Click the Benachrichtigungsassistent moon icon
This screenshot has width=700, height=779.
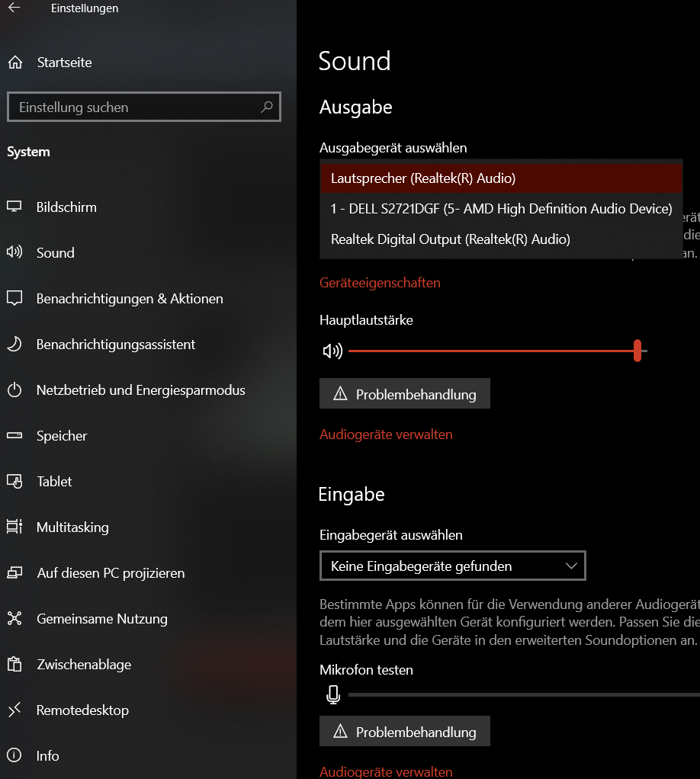pos(14,345)
